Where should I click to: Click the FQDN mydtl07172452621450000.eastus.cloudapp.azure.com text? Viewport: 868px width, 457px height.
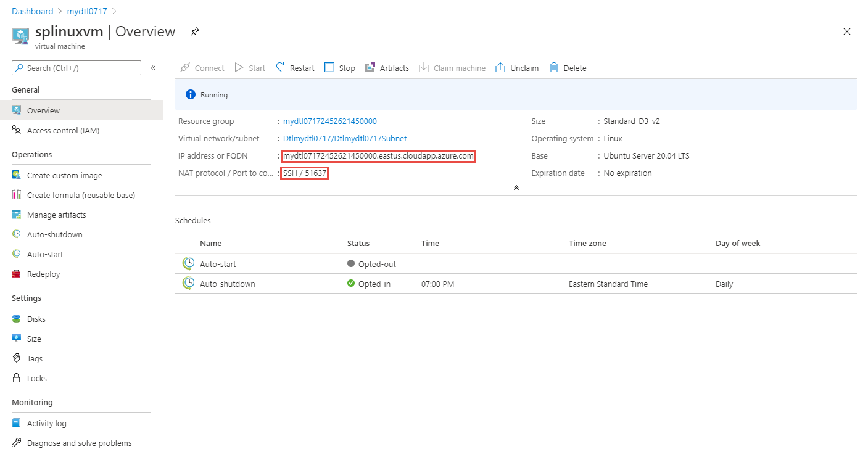pos(378,156)
